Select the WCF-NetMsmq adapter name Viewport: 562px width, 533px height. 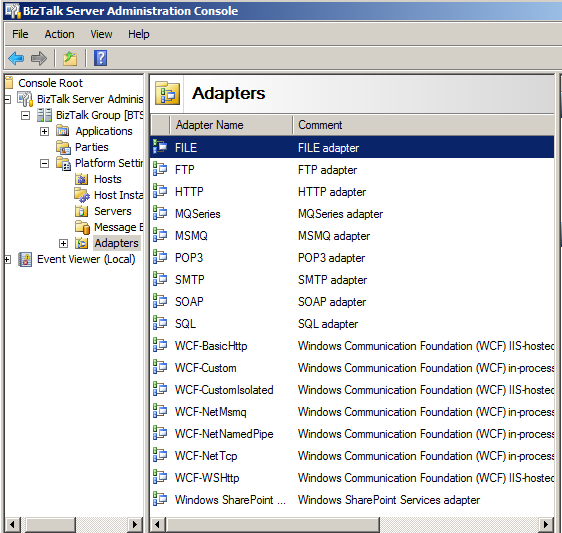(x=211, y=412)
